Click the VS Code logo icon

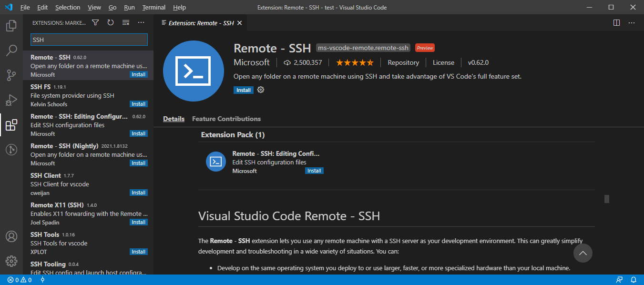8,7
